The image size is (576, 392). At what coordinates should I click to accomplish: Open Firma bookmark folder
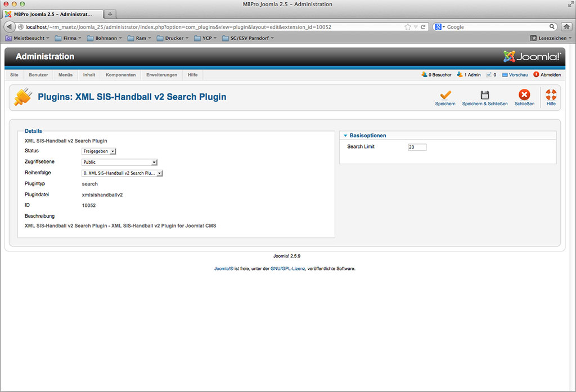[x=68, y=38]
